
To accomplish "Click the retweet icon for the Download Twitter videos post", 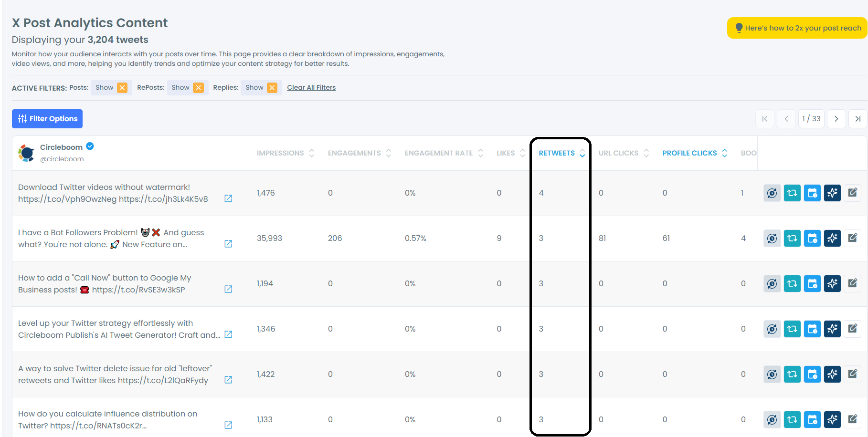I will (x=792, y=193).
